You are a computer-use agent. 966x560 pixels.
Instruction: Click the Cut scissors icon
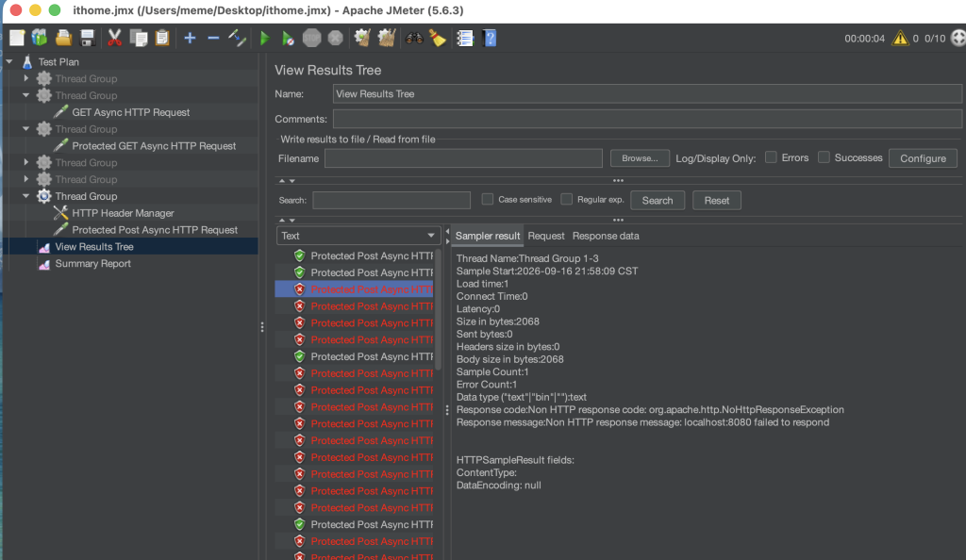tap(114, 38)
